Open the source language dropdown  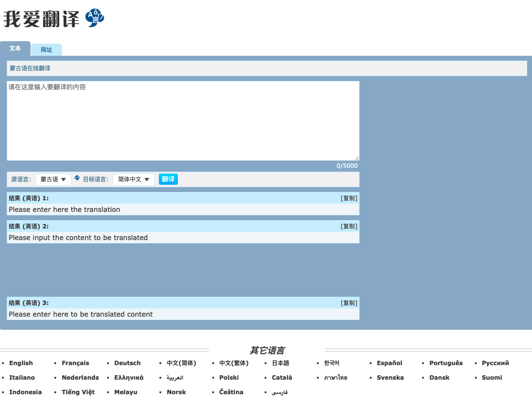click(x=53, y=179)
